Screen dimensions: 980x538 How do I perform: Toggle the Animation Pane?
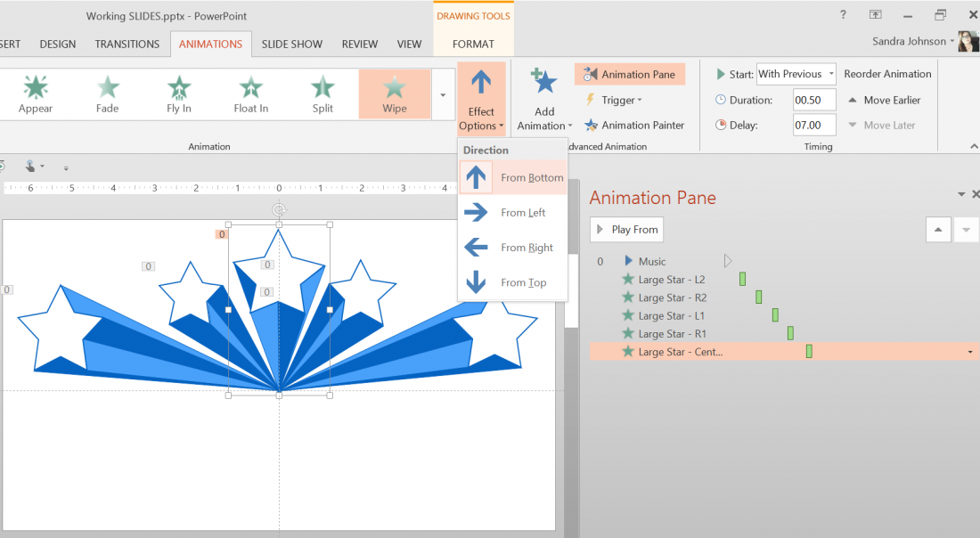(x=630, y=74)
